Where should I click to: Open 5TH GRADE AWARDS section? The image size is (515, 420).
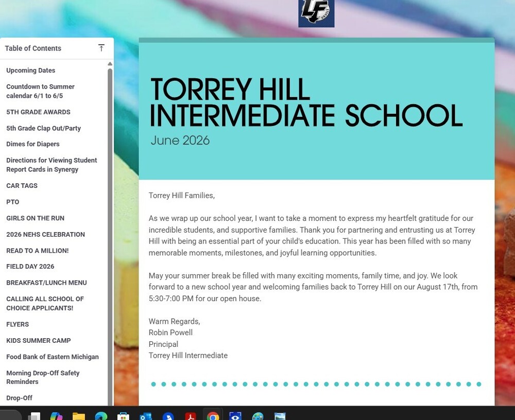tap(38, 112)
